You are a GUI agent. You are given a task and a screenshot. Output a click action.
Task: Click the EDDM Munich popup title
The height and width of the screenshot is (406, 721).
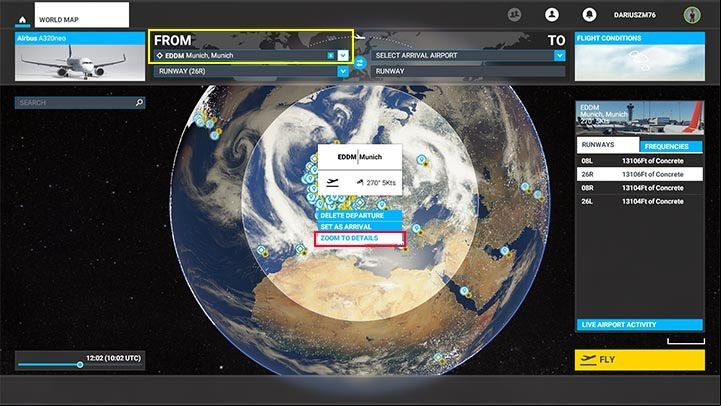360,157
